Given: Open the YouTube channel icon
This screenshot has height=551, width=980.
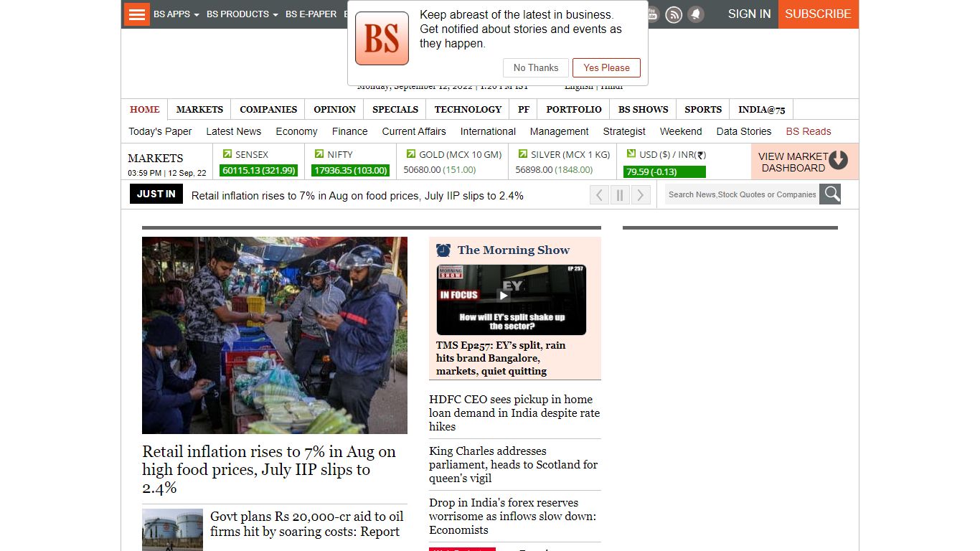Looking at the screenshot, I should [x=651, y=14].
